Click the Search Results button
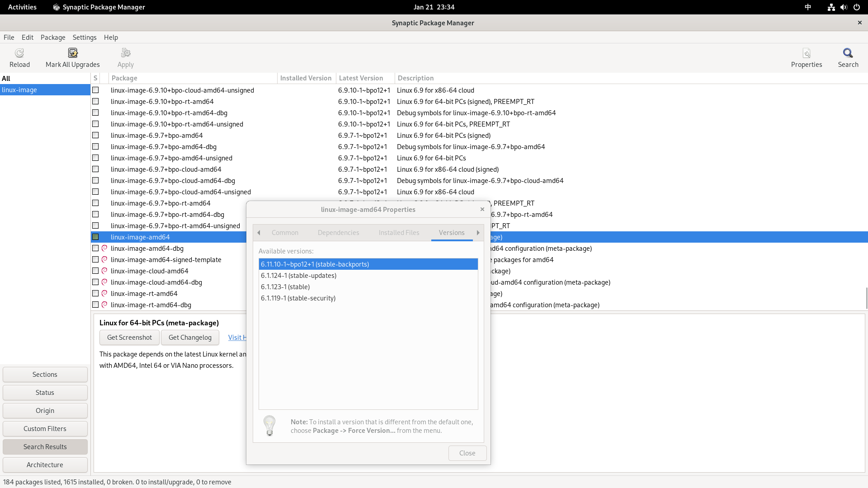 tap(45, 447)
